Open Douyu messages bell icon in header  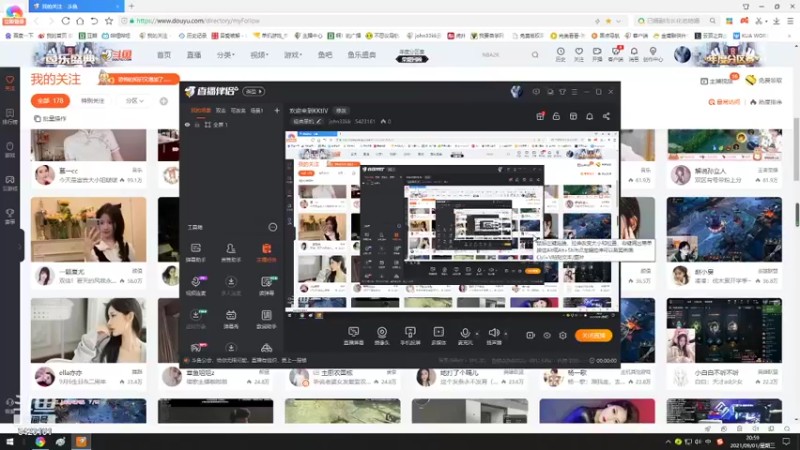coord(634,54)
